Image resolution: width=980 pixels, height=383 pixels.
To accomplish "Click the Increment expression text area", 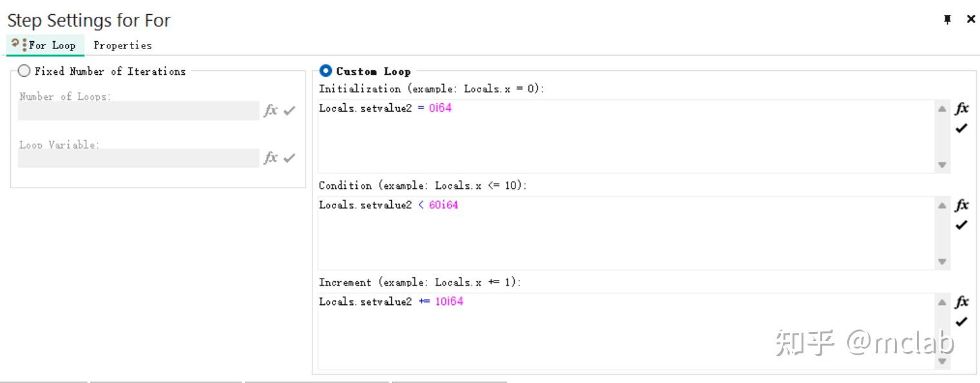I will (625, 330).
